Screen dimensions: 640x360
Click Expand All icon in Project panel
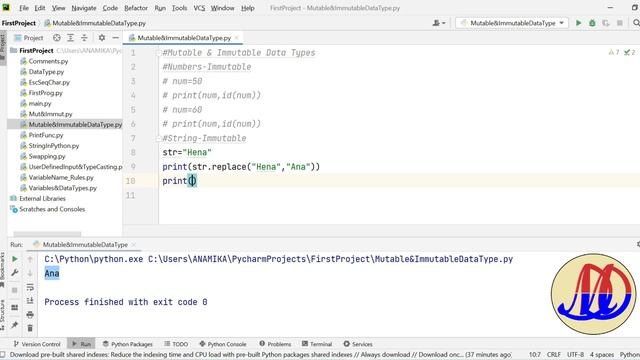point(70,38)
